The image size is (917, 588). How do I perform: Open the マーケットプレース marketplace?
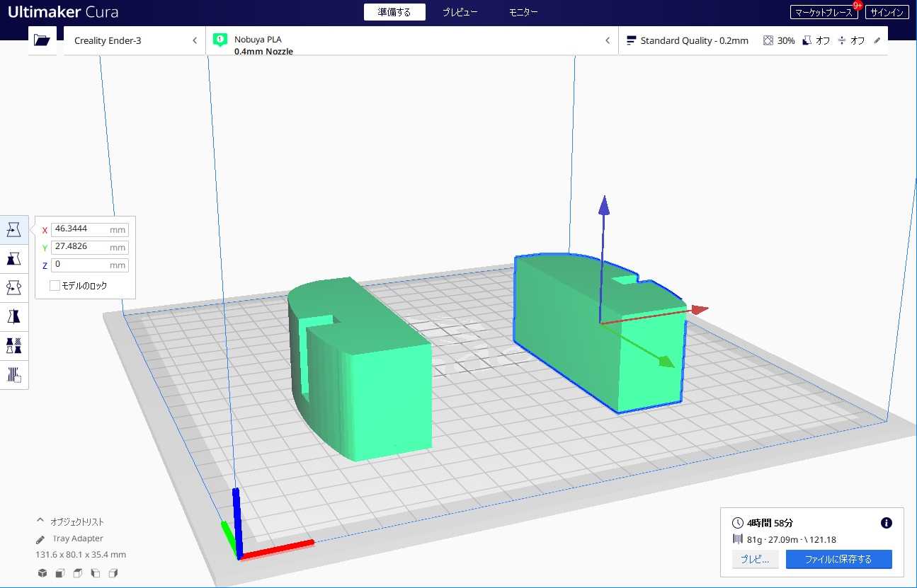(823, 12)
